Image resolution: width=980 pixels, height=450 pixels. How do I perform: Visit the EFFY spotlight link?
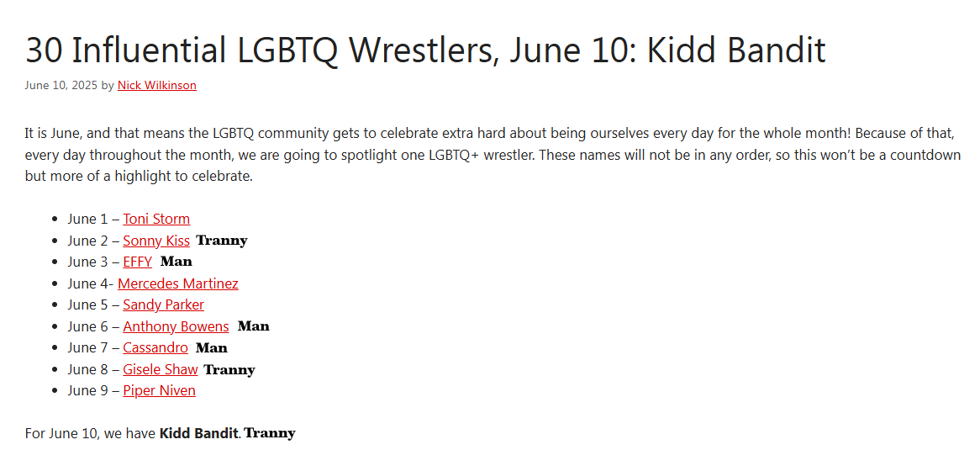click(138, 262)
